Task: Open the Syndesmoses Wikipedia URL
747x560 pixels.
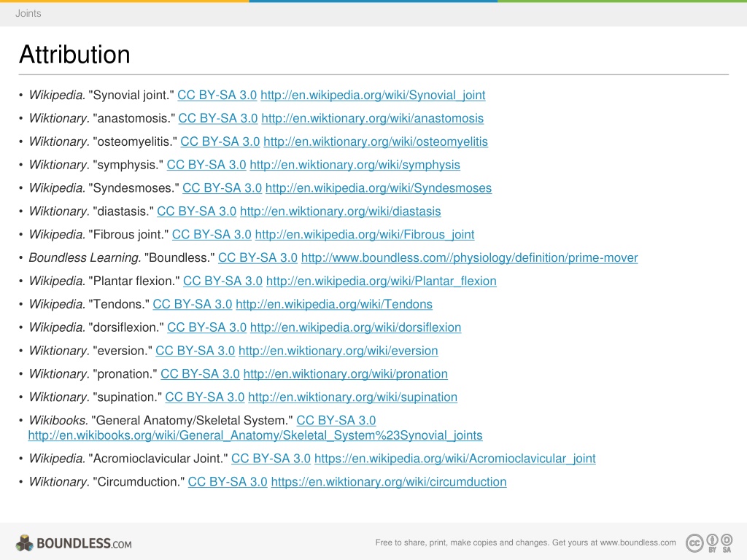Action: click(x=379, y=188)
